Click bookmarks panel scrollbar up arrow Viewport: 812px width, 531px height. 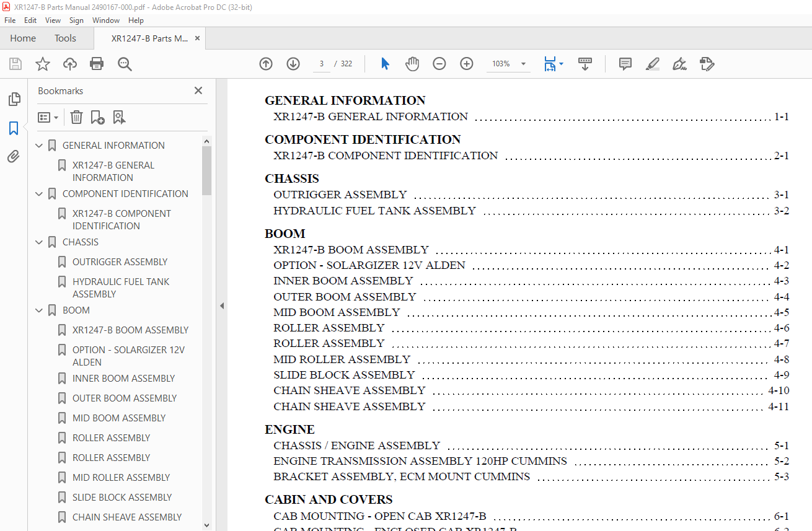coord(207,141)
